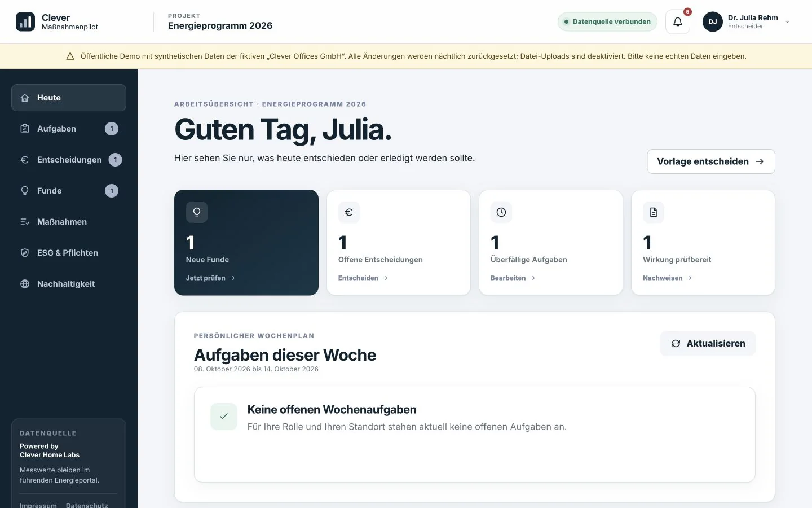The width and height of the screenshot is (812, 508).
Task: Click the Keine offenen Wochenaufgaben heading
Action: point(332,410)
